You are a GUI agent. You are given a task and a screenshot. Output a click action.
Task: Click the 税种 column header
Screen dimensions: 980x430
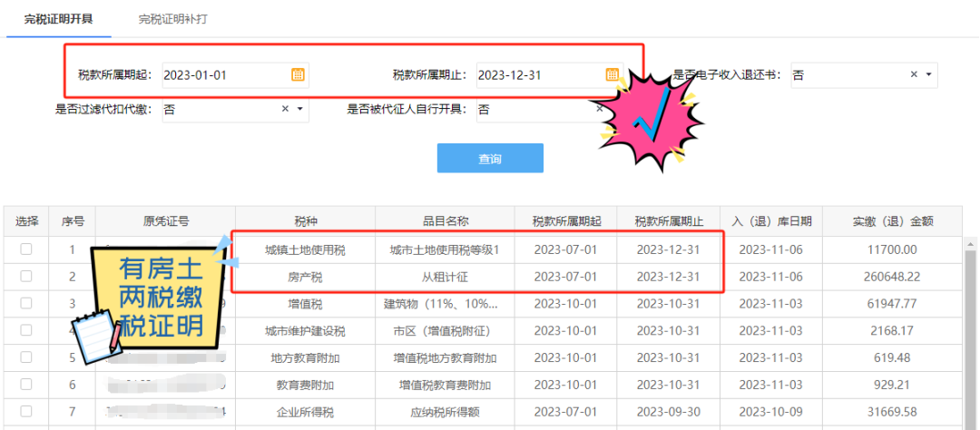click(x=305, y=220)
